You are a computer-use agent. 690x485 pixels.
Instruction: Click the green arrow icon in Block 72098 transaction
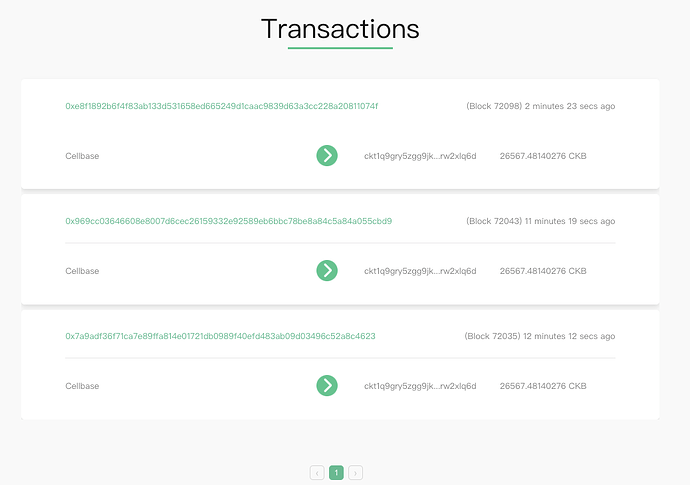click(327, 156)
